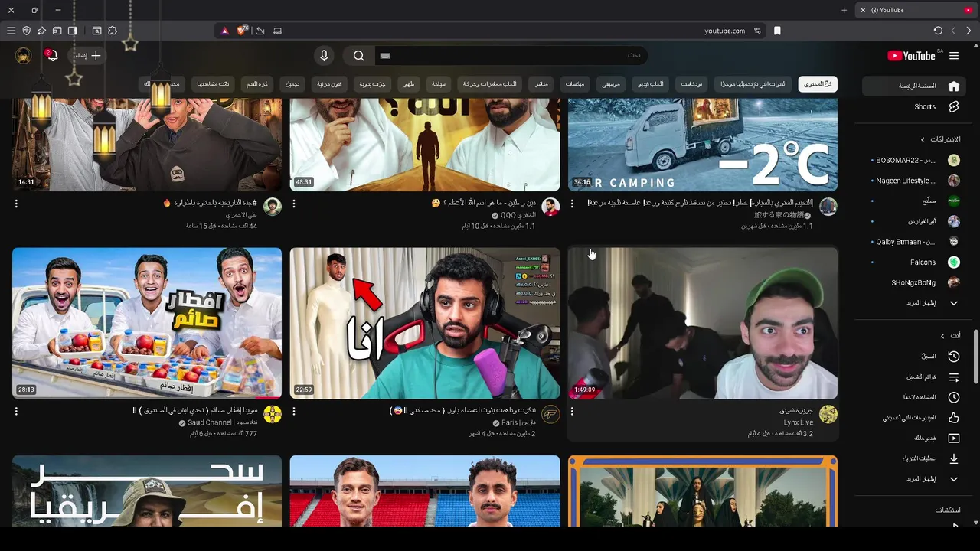Play the 'افطار صائم' 28:13 thumbnail
This screenshot has height=551, width=980.
(x=147, y=323)
